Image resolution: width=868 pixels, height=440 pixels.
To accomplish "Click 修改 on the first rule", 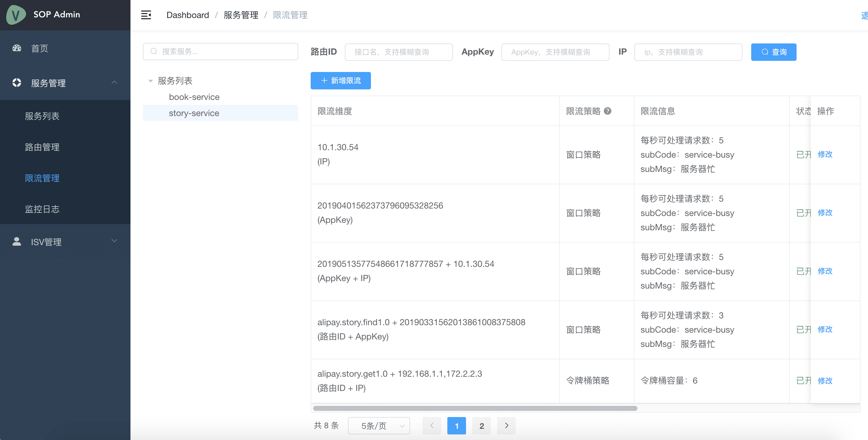I will coord(825,155).
